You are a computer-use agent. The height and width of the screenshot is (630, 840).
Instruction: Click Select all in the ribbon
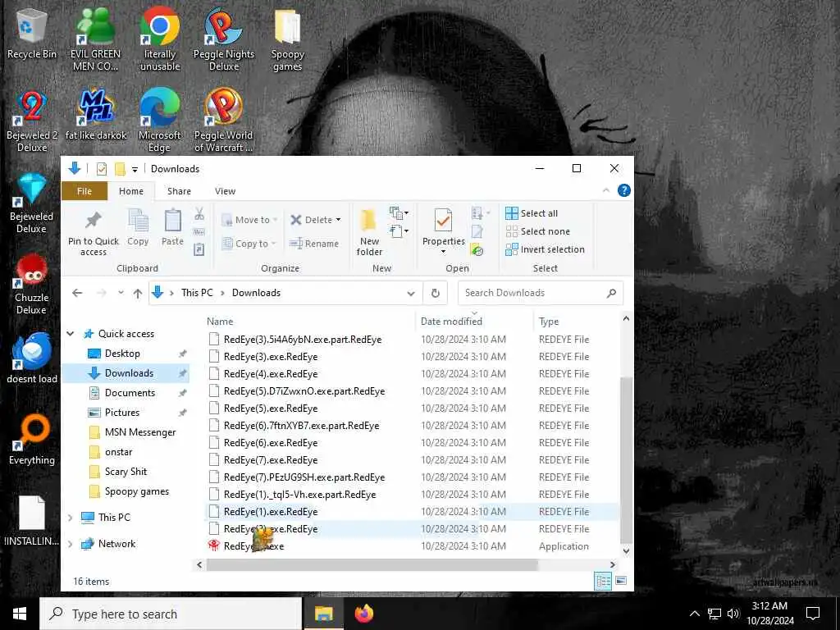click(x=532, y=213)
